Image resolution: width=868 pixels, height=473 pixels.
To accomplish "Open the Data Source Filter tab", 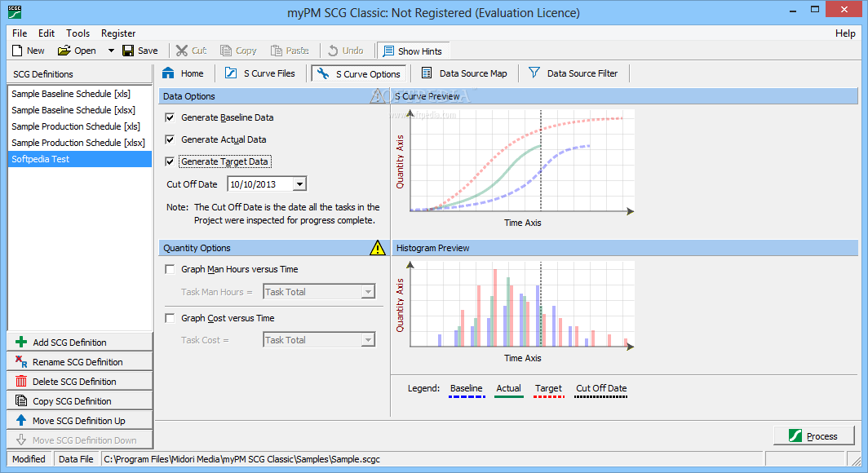I will coord(573,73).
